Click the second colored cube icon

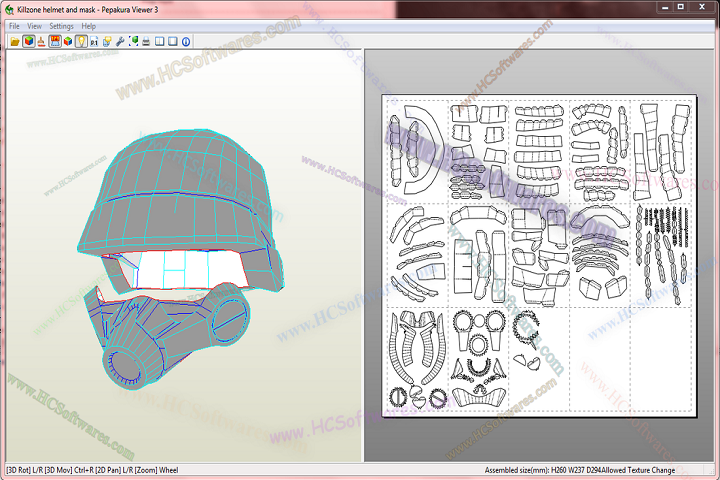(68, 42)
